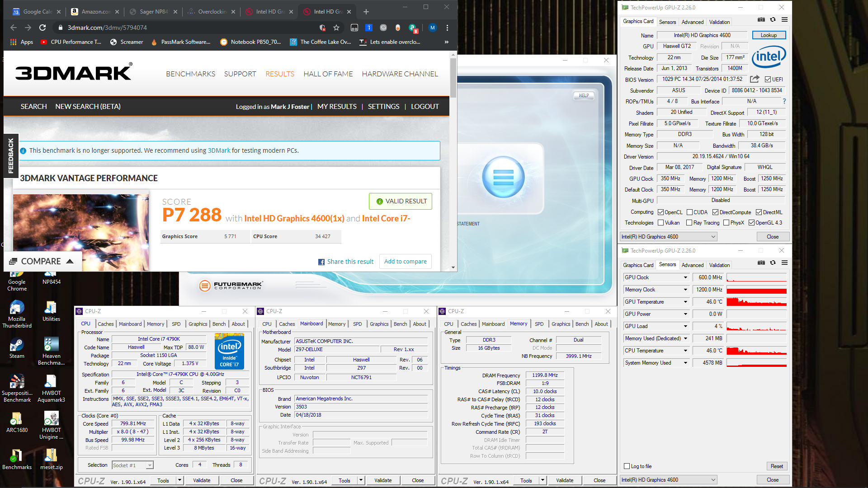This screenshot has width=868, height=488.
Task: Reload the 3dmark.com page in Chrome
Action: point(42,28)
